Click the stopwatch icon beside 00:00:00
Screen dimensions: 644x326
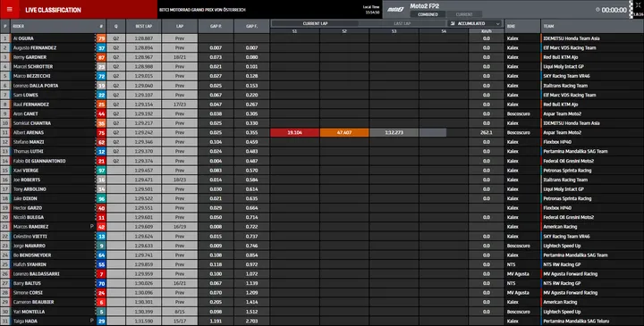[x=597, y=10]
